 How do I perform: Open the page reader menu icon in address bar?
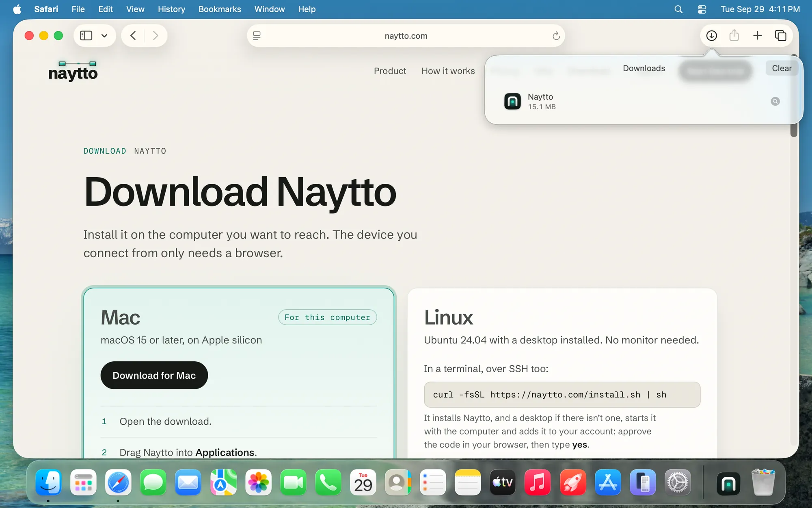click(x=257, y=36)
